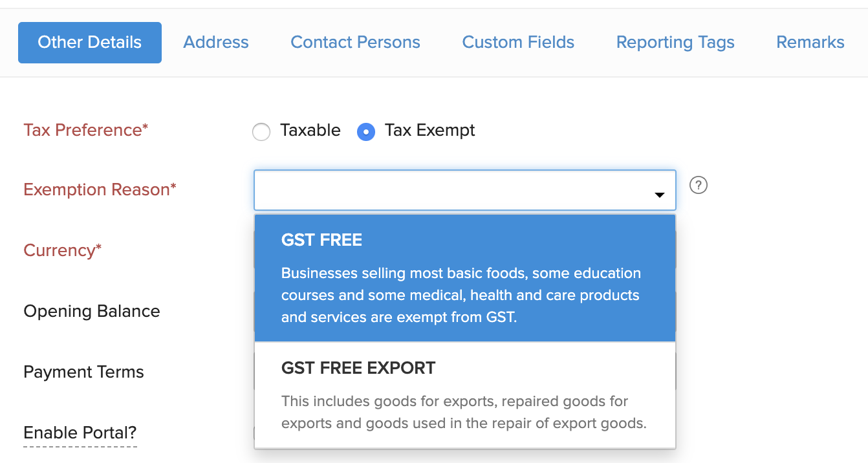Select the Taxable radio button
868x463 pixels.
click(261, 132)
